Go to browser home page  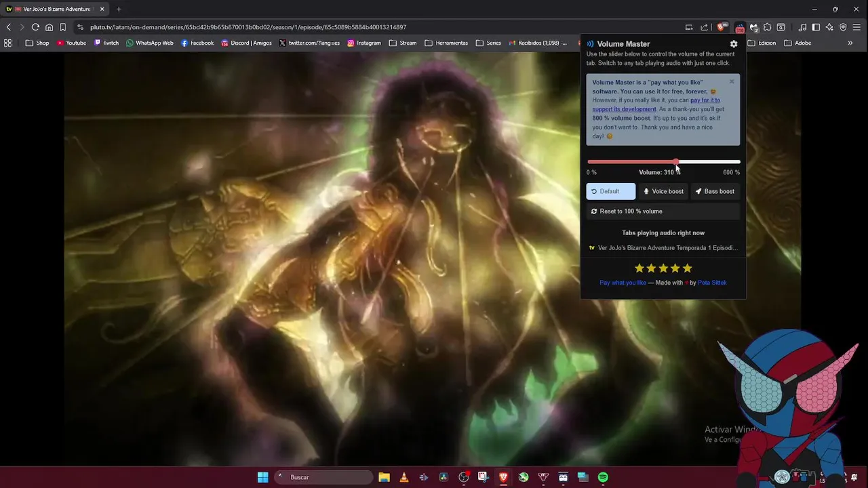(49, 27)
